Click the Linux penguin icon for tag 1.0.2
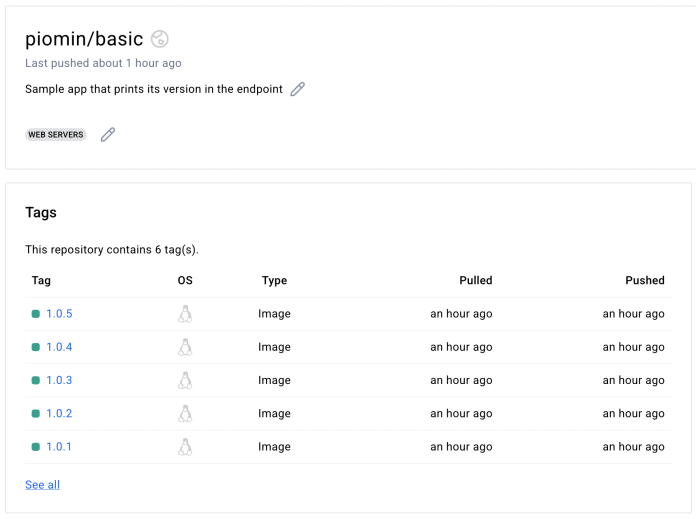 click(x=185, y=413)
